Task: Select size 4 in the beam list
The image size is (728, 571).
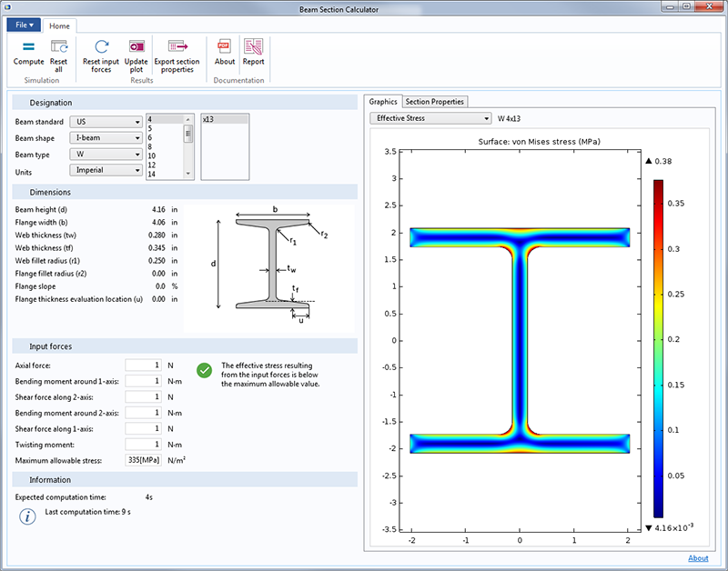Action: coord(166,119)
